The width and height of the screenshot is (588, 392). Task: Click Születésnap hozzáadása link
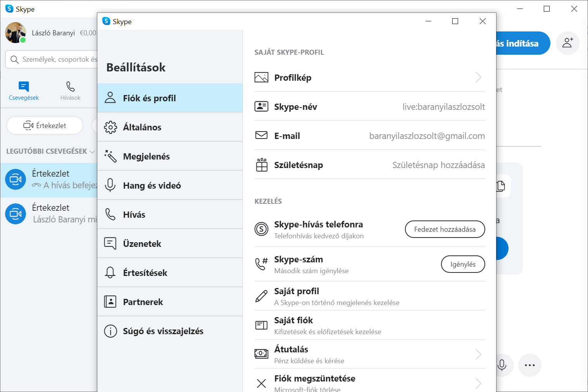tap(438, 165)
